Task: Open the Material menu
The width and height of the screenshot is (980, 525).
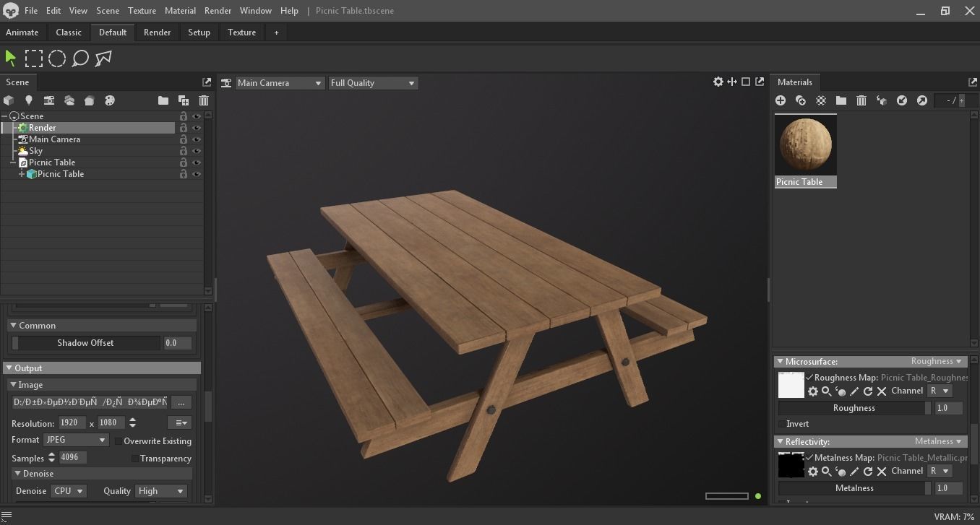Action: [180, 11]
